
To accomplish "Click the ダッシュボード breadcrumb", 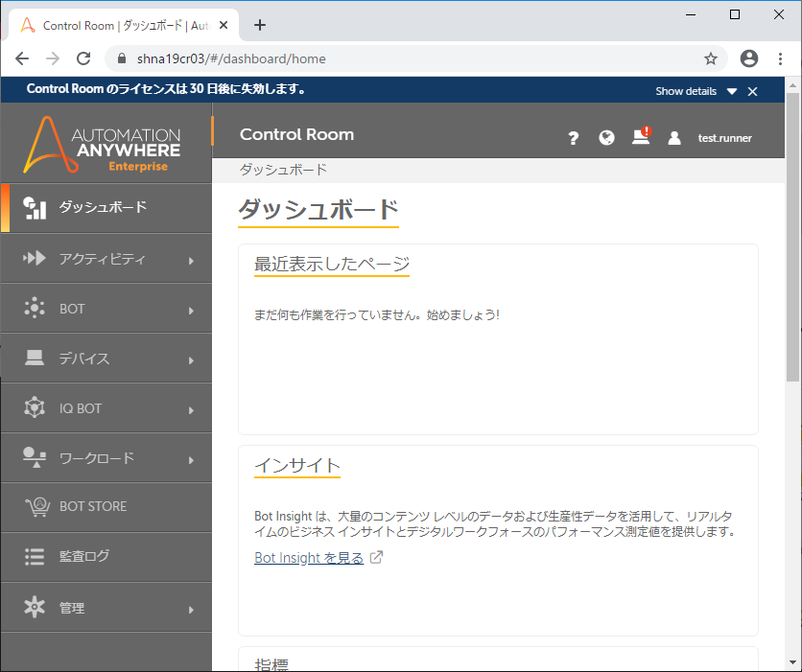I will (x=283, y=170).
